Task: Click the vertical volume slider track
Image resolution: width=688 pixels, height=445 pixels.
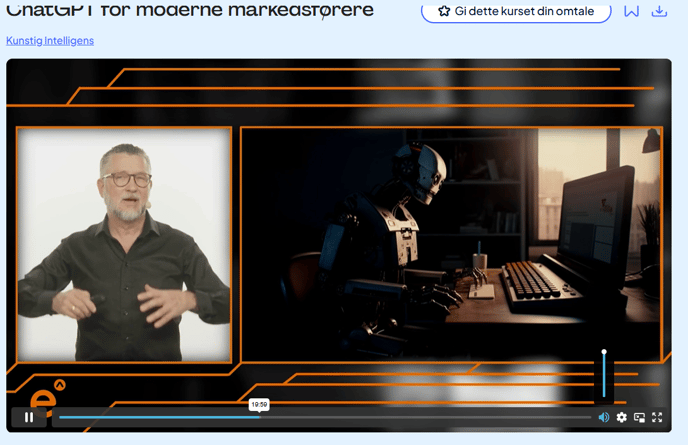Action: click(x=604, y=380)
